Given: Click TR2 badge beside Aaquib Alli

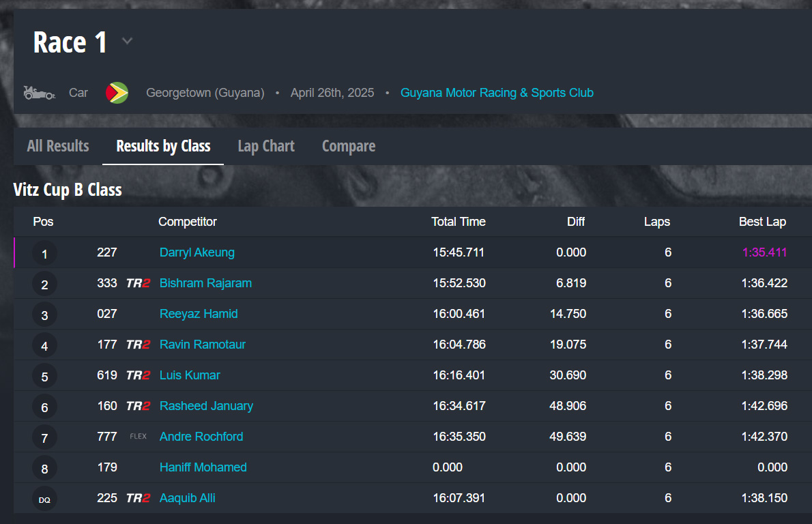Looking at the screenshot, I should [138, 498].
